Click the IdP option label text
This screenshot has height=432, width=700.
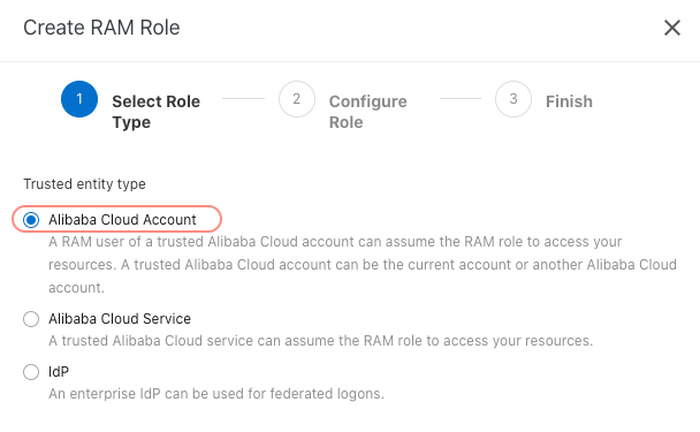(x=58, y=372)
